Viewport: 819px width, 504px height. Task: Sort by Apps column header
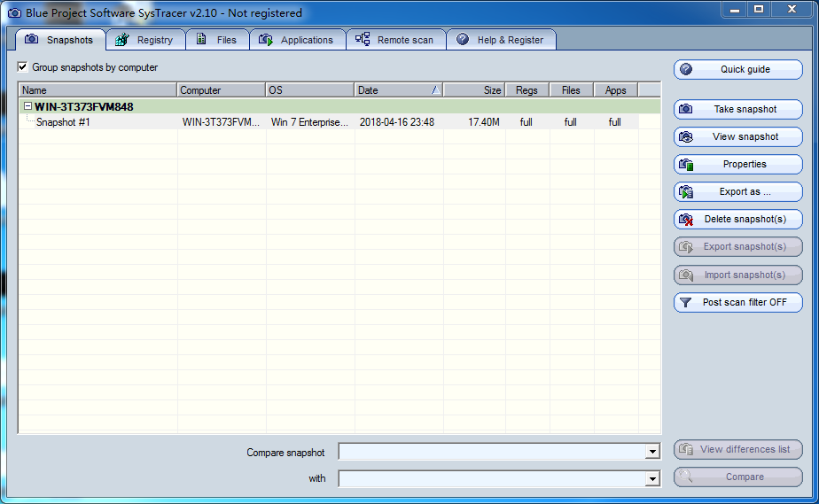pyautogui.click(x=616, y=90)
